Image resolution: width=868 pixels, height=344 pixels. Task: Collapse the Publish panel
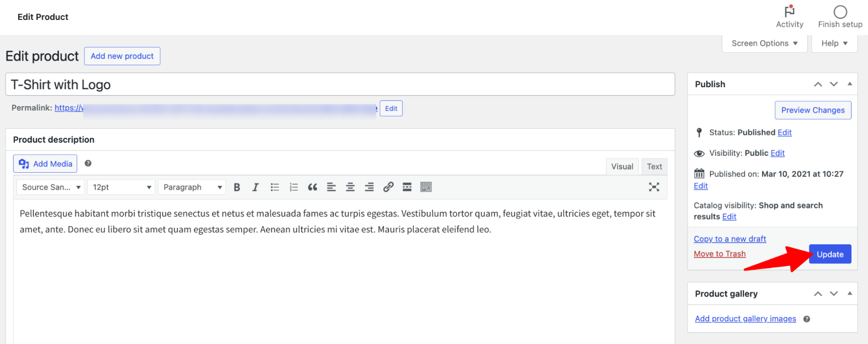[x=850, y=84]
